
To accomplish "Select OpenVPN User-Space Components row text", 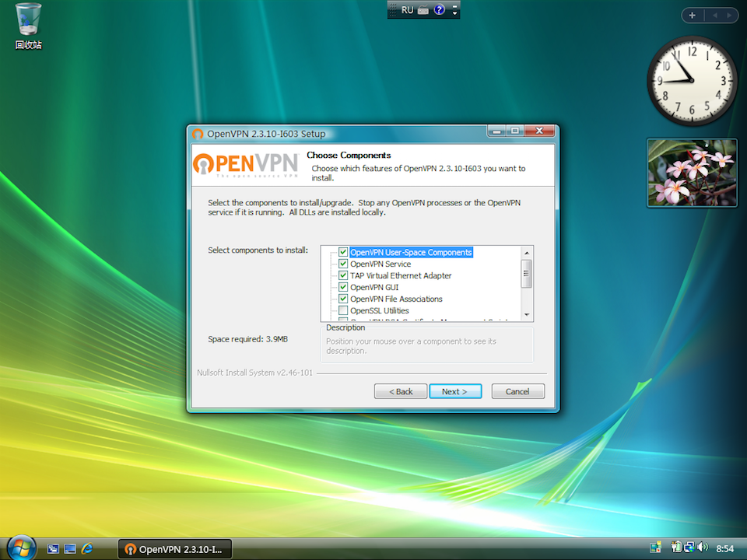I will (411, 252).
